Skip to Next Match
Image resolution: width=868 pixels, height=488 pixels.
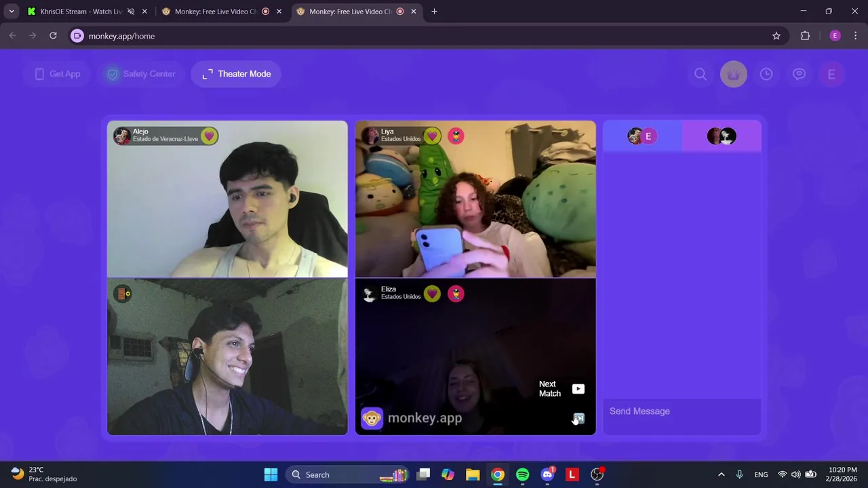coord(561,389)
